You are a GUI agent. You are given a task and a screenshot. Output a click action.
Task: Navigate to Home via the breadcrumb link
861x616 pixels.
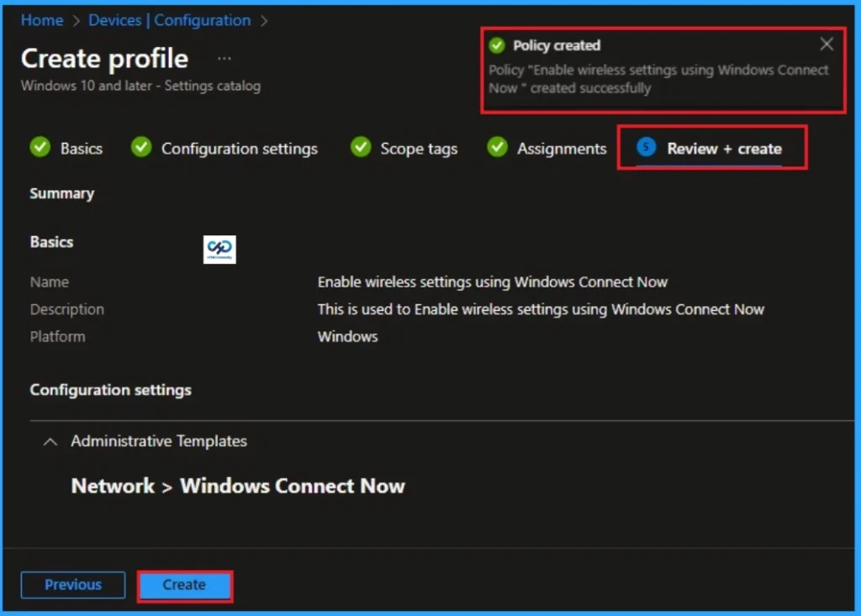(41, 19)
